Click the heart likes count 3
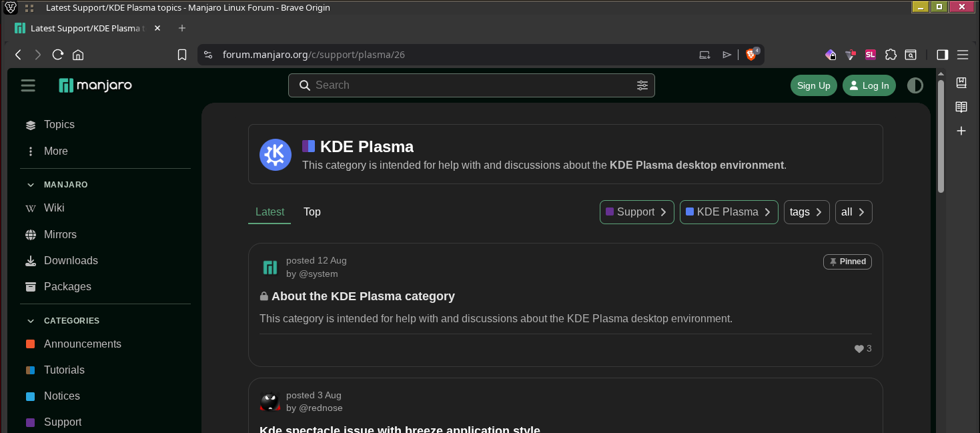 (863, 349)
